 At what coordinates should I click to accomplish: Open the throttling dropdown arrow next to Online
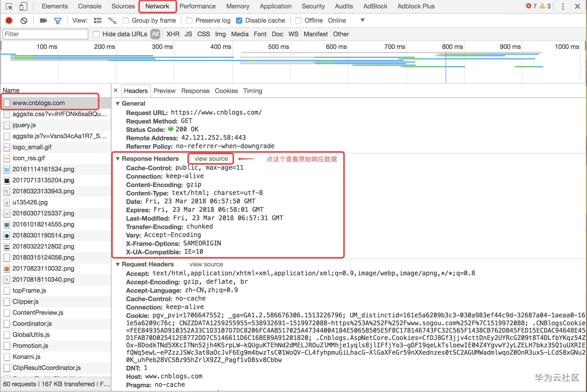click(362, 20)
